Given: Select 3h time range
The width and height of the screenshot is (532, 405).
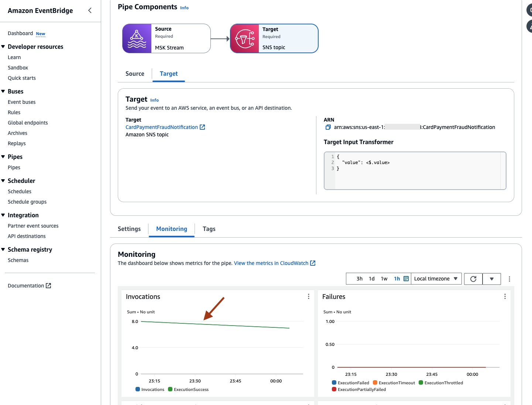Looking at the screenshot, I should tap(360, 279).
